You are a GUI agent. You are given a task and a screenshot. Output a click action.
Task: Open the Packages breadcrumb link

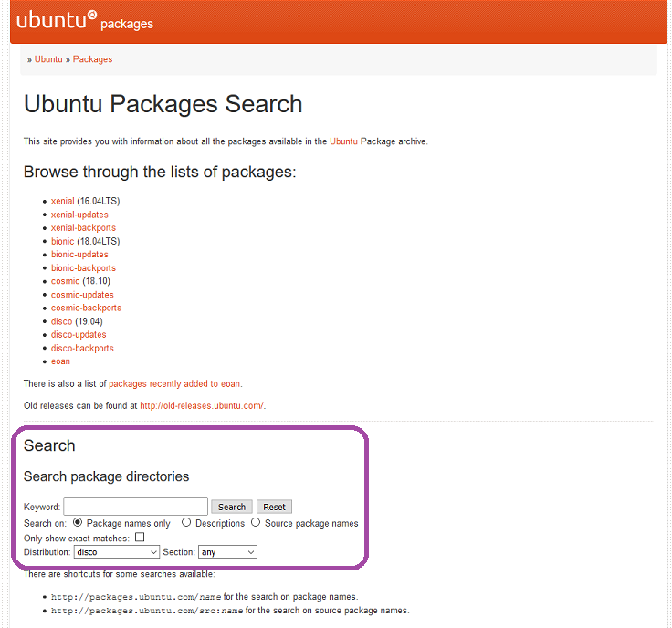(92, 59)
